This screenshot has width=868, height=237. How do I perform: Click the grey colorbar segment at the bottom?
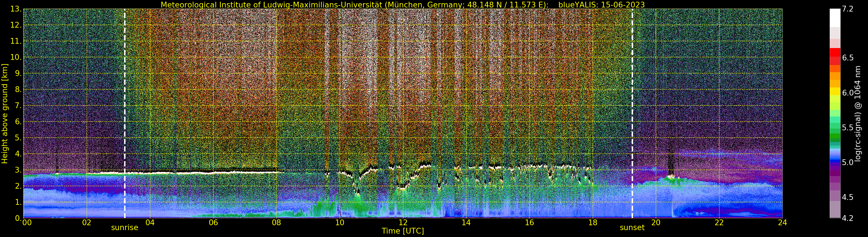(835, 209)
